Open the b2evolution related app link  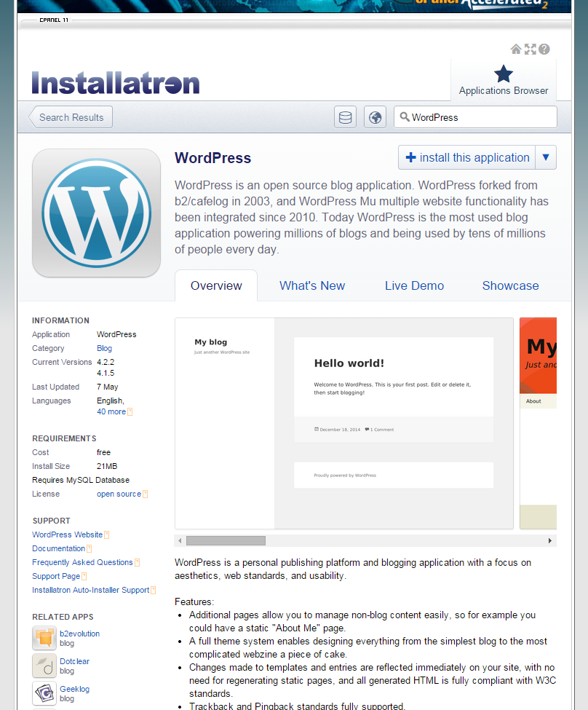coord(79,634)
